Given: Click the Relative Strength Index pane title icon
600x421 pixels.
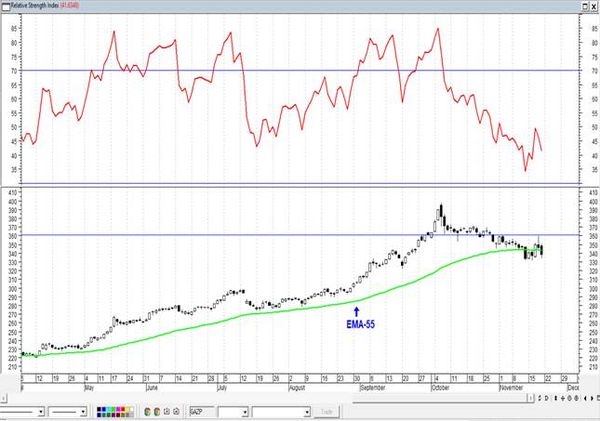Looking at the screenshot, I should coord(5,7).
